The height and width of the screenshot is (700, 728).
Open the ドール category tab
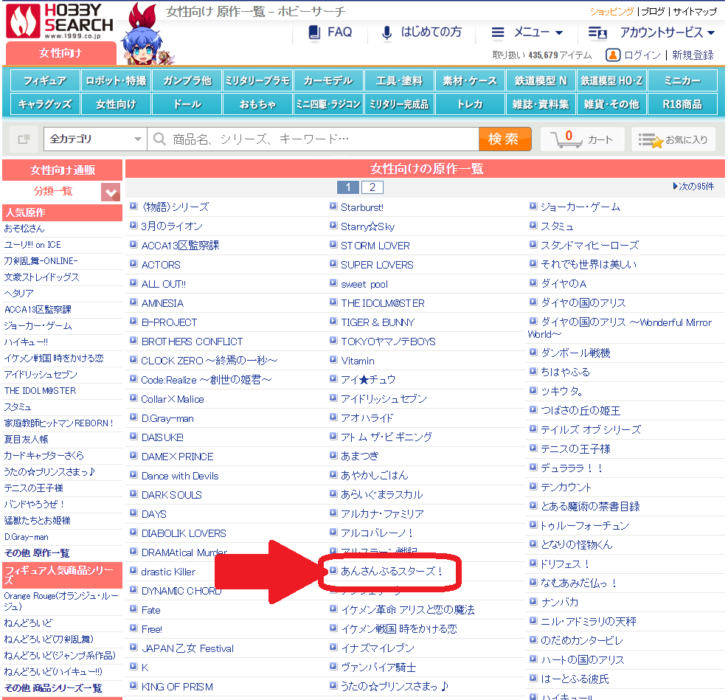tap(187, 104)
